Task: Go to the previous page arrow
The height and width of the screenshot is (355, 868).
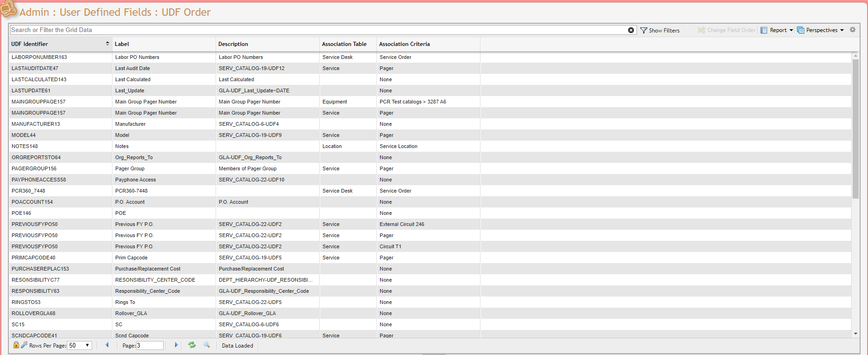Action: coord(107,345)
